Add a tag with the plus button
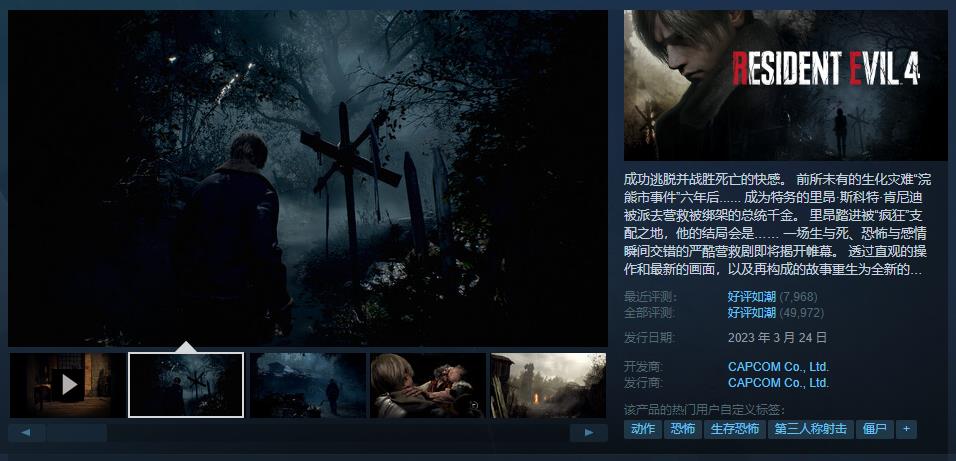Screen dimensions: 956x461 906,429
